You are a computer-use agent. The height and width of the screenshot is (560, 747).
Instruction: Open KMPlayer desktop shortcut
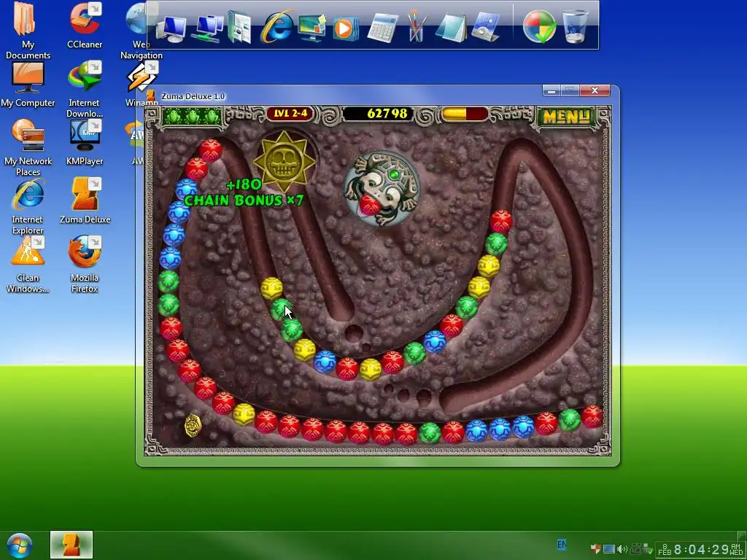[x=85, y=143]
